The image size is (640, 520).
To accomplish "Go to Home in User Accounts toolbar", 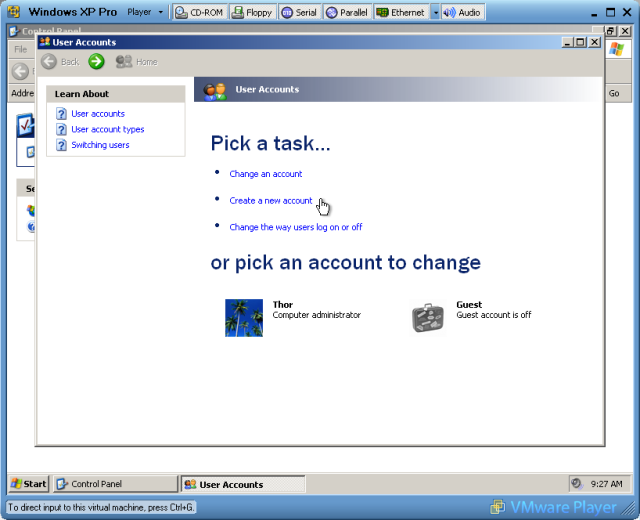I will 137,62.
